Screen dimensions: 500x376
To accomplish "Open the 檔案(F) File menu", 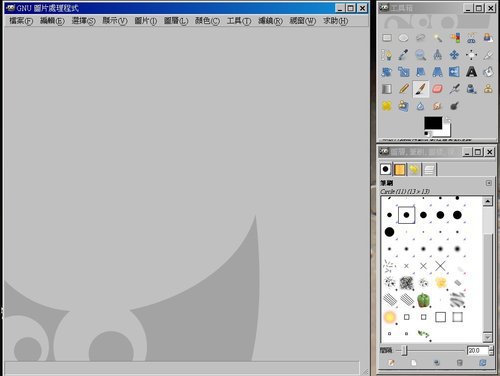I will point(21,21).
